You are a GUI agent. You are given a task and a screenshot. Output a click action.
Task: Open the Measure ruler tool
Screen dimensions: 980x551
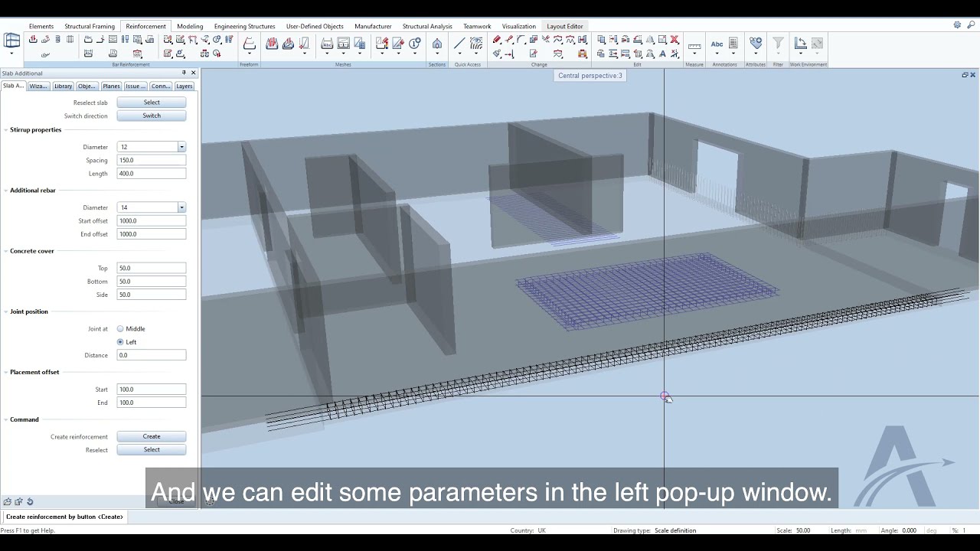pos(694,45)
